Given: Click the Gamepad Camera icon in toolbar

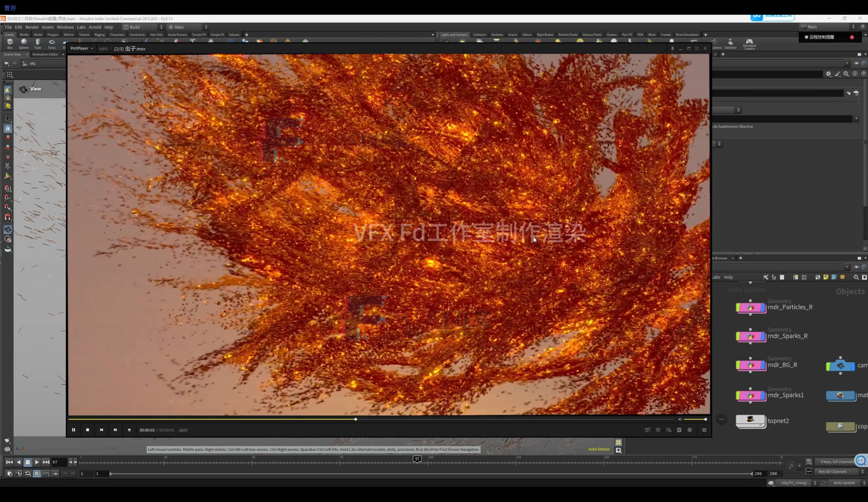Looking at the screenshot, I should [x=749, y=43].
